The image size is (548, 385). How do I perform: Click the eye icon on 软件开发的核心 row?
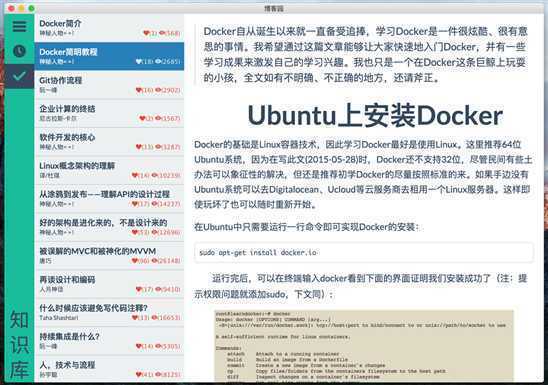click(x=158, y=147)
